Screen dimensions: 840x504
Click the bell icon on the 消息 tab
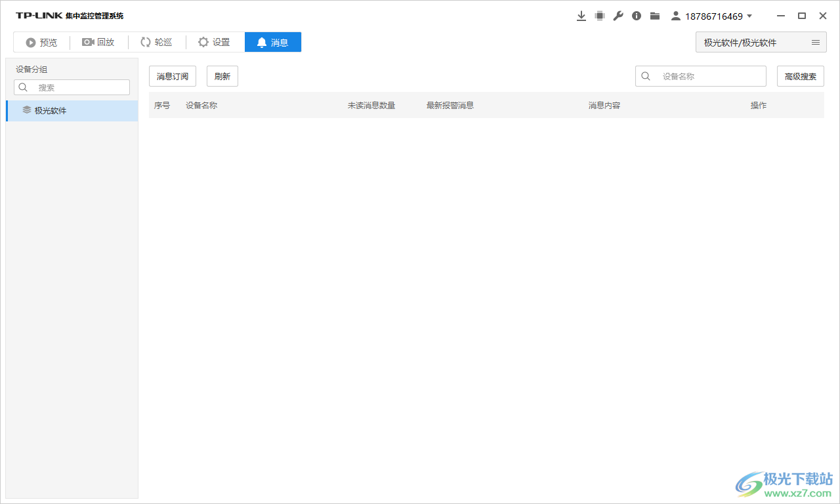262,41
